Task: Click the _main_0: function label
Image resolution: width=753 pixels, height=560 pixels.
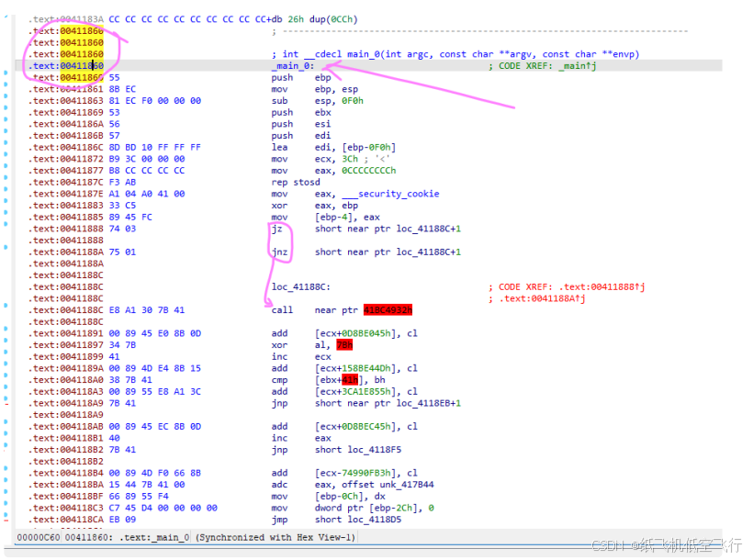Action: [294, 66]
